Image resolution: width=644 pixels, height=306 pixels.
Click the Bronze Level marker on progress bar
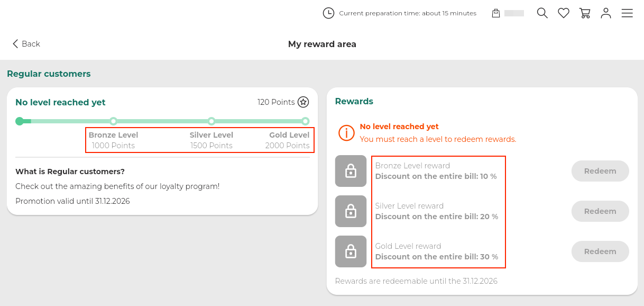113,121
